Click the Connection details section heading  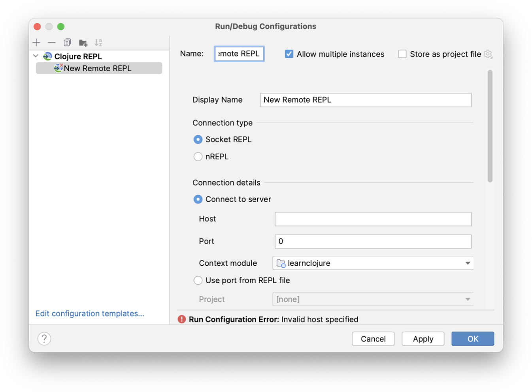tap(226, 183)
